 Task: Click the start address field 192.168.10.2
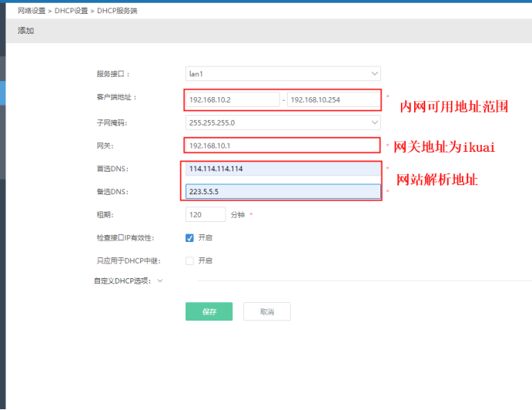point(232,99)
